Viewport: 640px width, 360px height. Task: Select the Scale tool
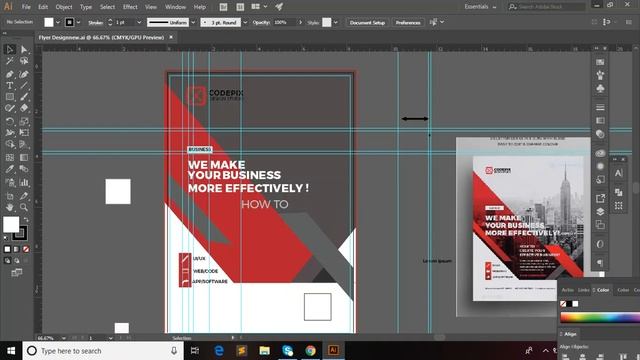[24, 121]
